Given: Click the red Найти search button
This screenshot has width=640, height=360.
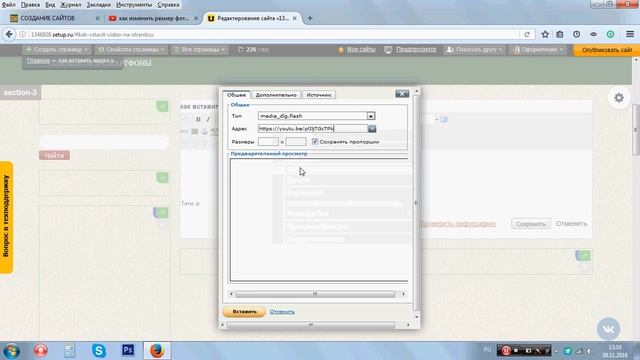Looking at the screenshot, I should 54,156.
